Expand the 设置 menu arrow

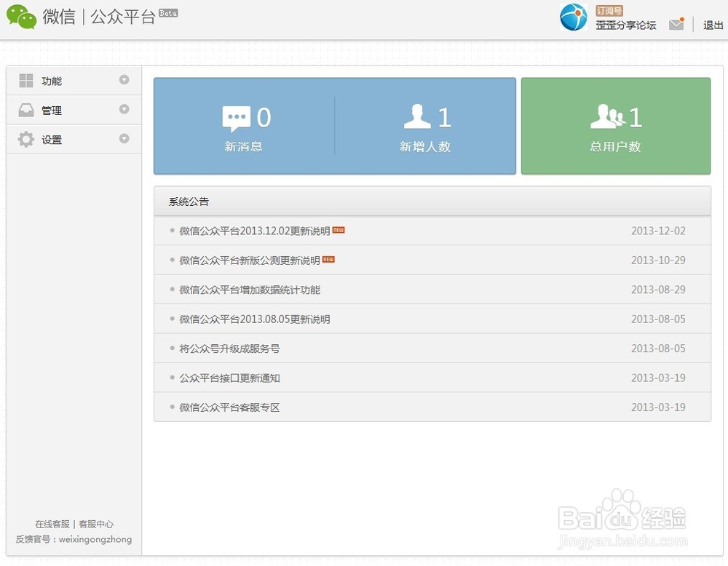click(124, 138)
